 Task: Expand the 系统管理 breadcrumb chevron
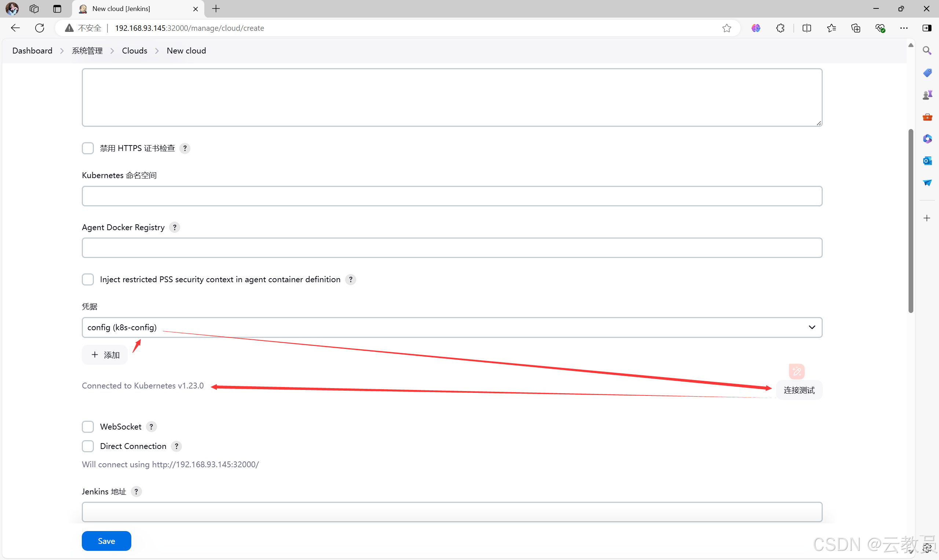click(112, 51)
